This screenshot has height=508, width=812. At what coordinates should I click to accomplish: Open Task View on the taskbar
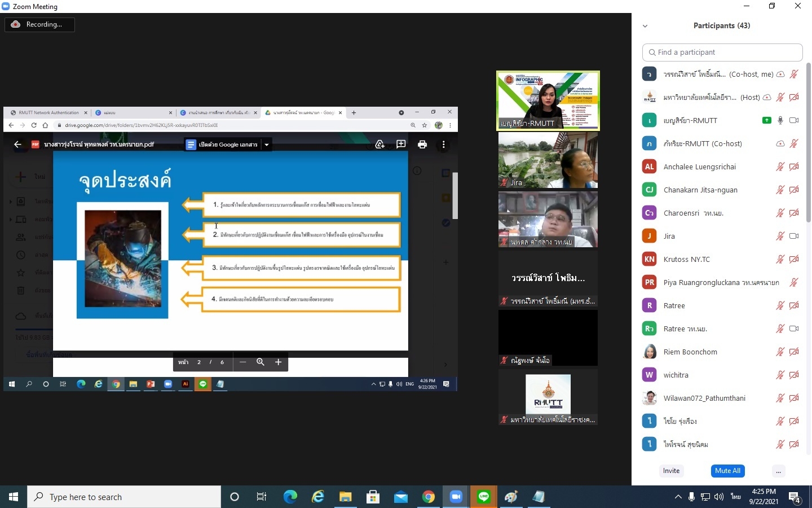click(262, 497)
